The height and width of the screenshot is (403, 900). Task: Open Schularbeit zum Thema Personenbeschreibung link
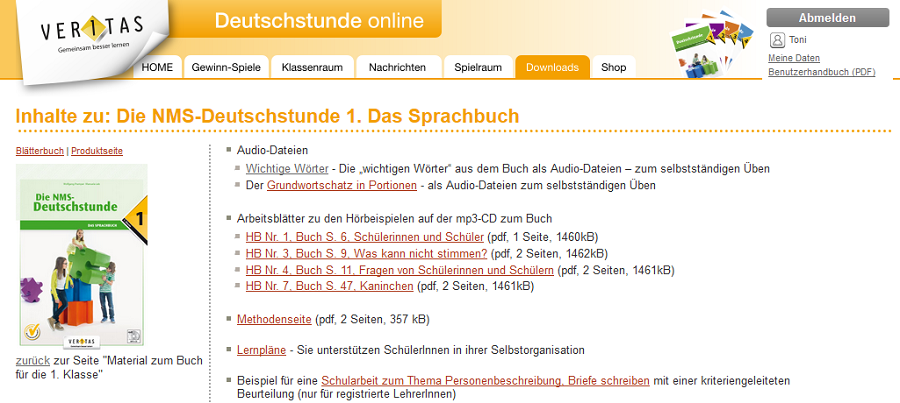[x=486, y=381]
